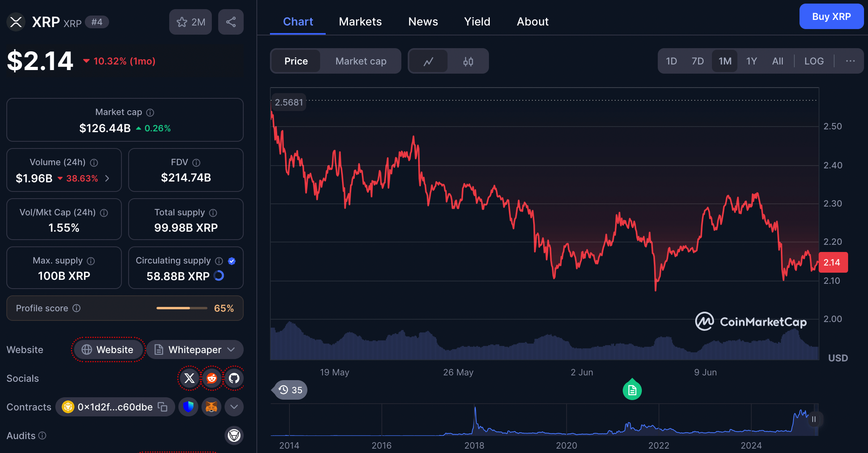Click the share icon next to the watchlist
Screen dimensions: 868x453
(231, 22)
